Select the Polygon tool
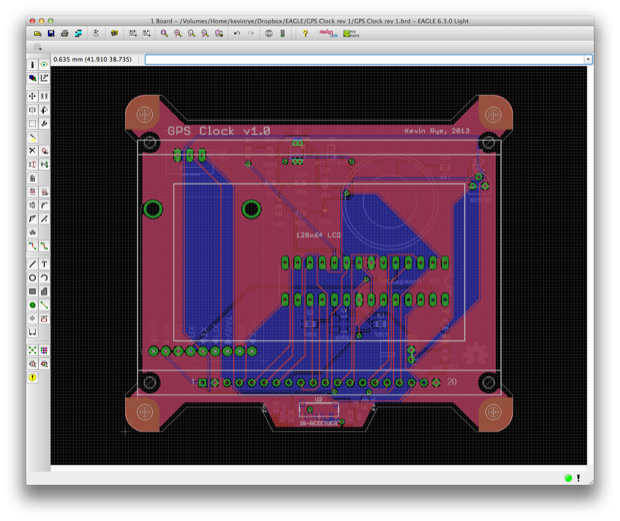The height and width of the screenshot is (521, 620). [44, 291]
